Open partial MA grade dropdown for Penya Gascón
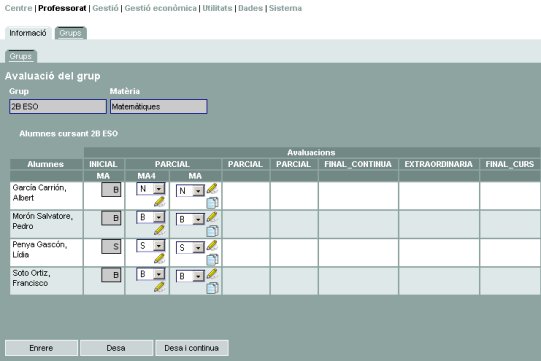 point(190,248)
